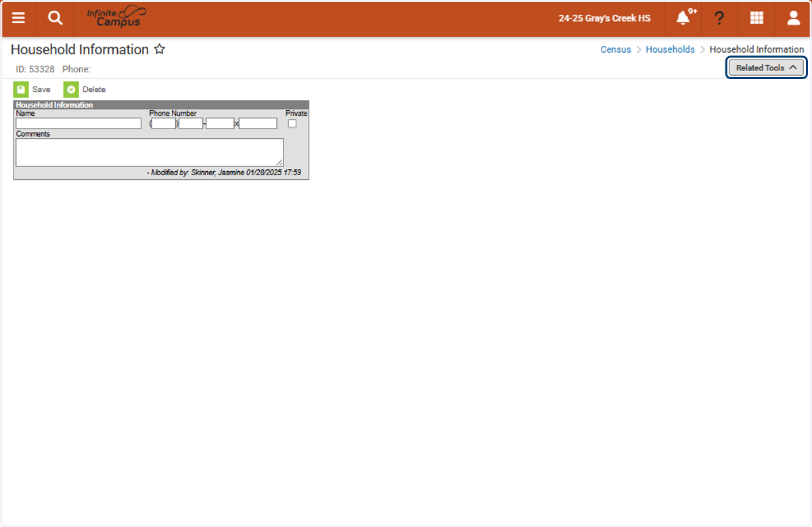812x527 pixels.
Task: Click inside the Comments text area
Action: [150, 152]
